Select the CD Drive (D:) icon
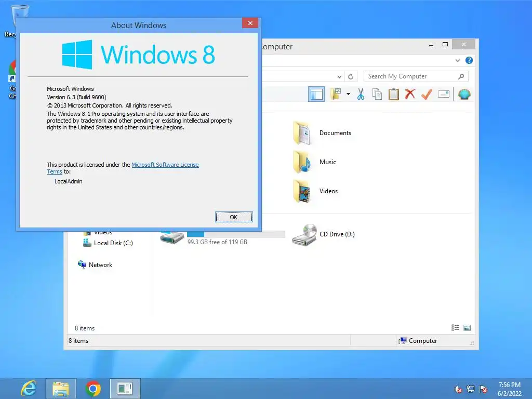 [x=304, y=234]
